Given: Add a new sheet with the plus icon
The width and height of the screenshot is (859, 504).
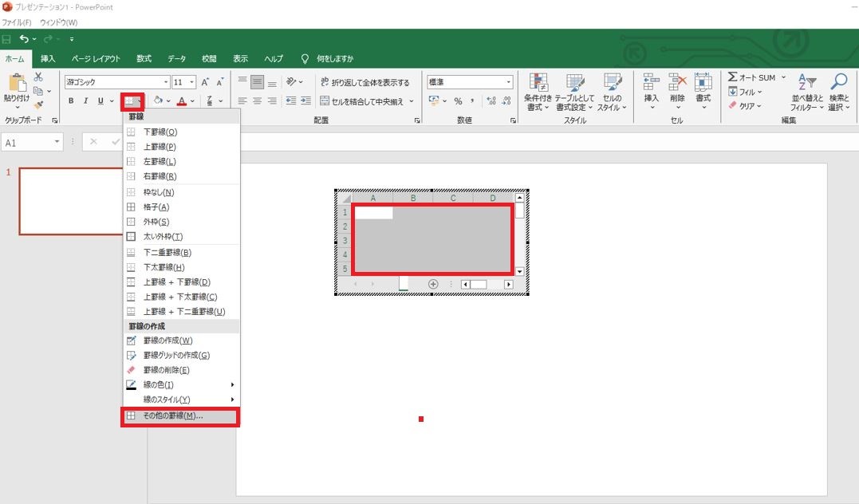Looking at the screenshot, I should point(433,285).
